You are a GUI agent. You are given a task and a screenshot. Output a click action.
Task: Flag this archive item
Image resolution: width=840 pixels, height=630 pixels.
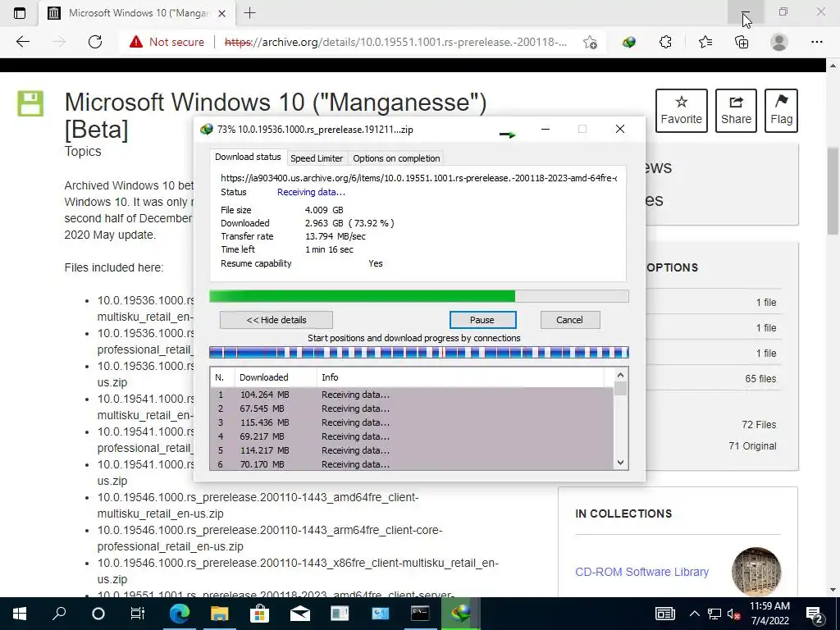coord(781,111)
